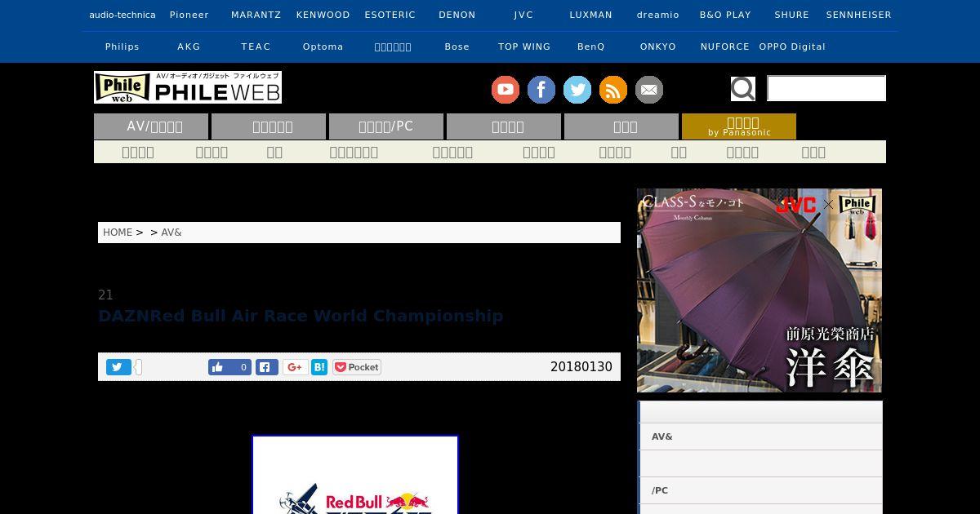Viewport: 980px width, 514px height.
Task: Open the MARANTZ brand link
Action: pos(256,15)
